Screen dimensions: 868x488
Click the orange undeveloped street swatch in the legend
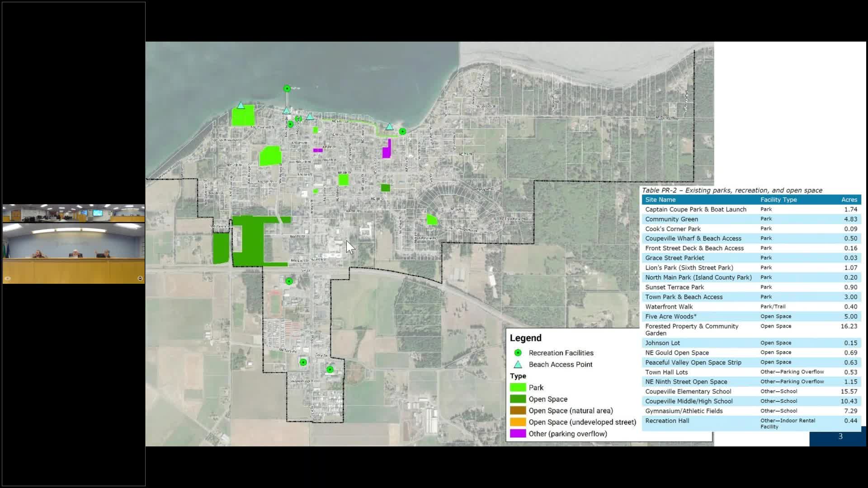click(518, 422)
